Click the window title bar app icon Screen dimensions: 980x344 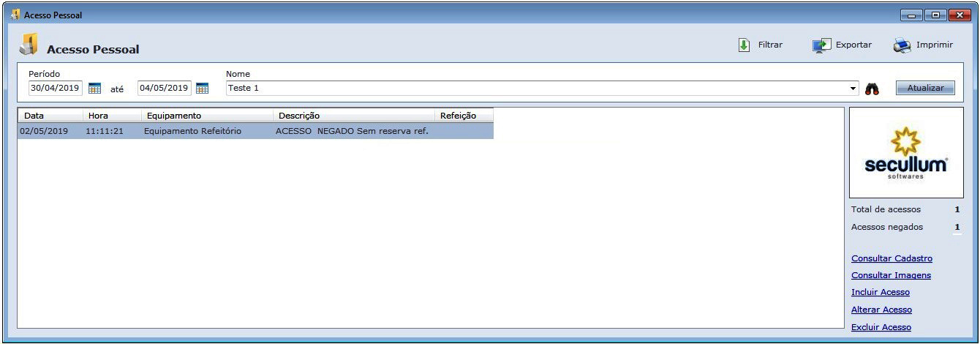pyautogui.click(x=15, y=15)
